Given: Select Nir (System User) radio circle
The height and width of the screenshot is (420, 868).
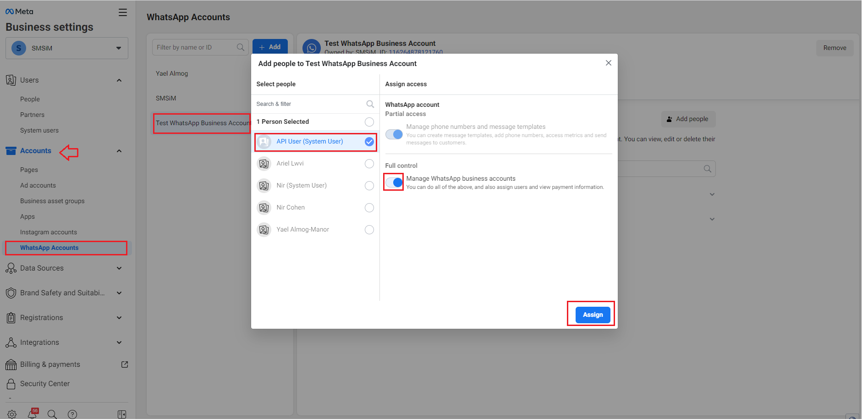Looking at the screenshot, I should click(x=369, y=186).
